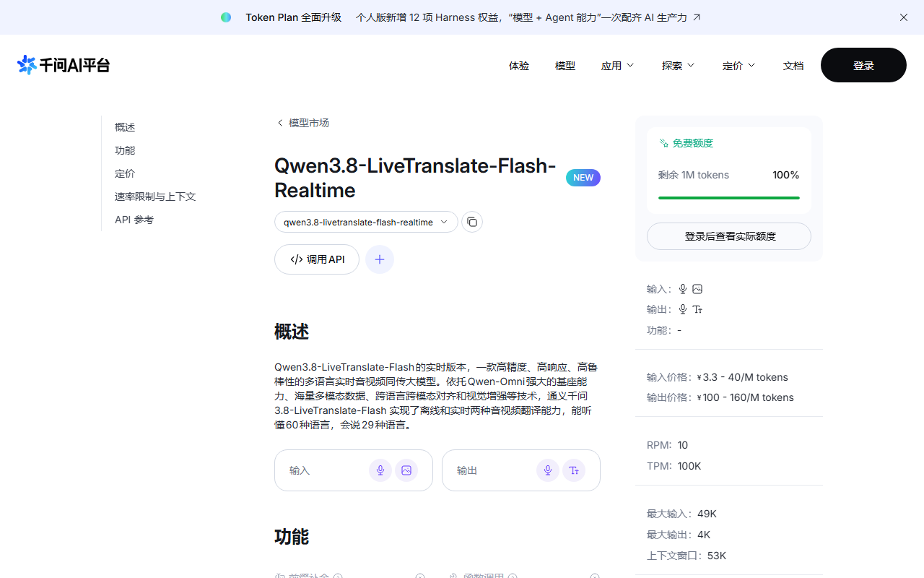
Task: Click 上下文窗口：53K text
Action: tap(687, 556)
